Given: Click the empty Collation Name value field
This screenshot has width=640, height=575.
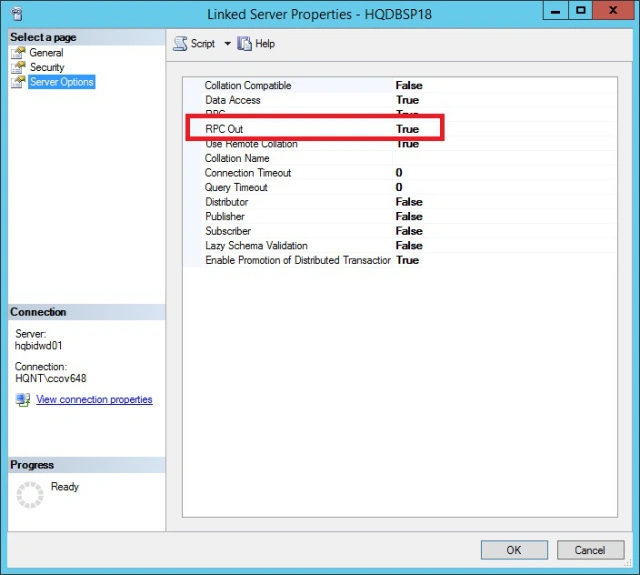Looking at the screenshot, I should coord(504,158).
